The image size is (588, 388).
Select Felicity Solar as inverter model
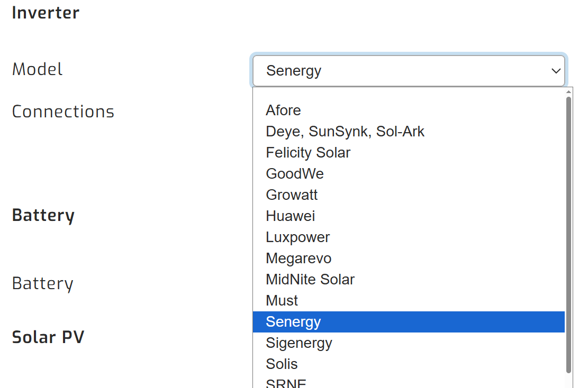308,153
